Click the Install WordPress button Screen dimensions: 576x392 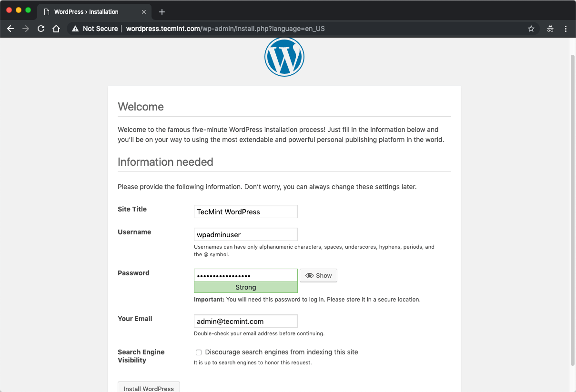pos(149,388)
